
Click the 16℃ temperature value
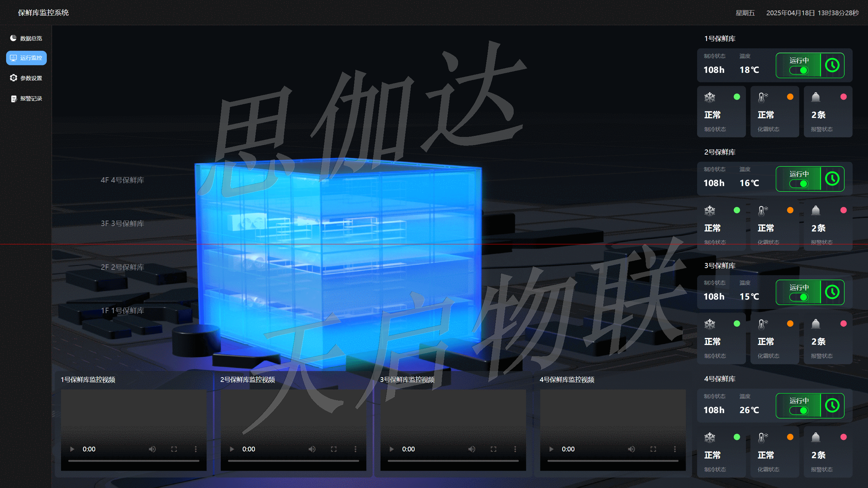(749, 183)
